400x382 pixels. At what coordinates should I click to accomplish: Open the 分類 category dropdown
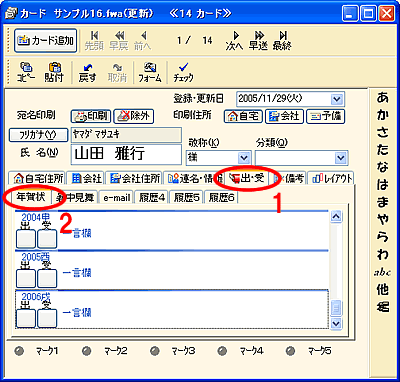click(x=340, y=158)
